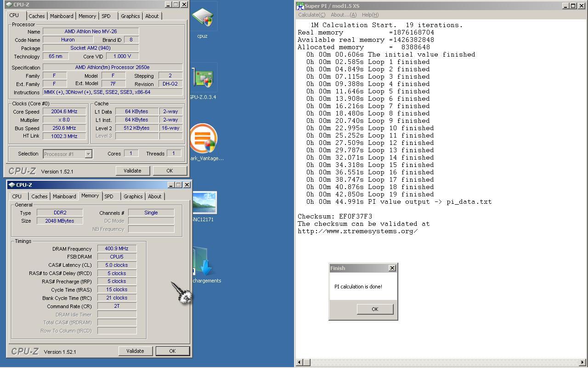Click the DRAM Frequency 400.9 MHz value
This screenshot has width=588, height=368.
(117, 248)
